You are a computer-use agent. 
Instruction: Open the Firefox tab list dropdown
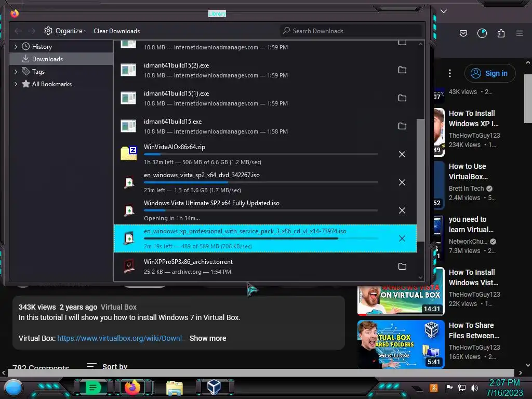click(x=444, y=11)
